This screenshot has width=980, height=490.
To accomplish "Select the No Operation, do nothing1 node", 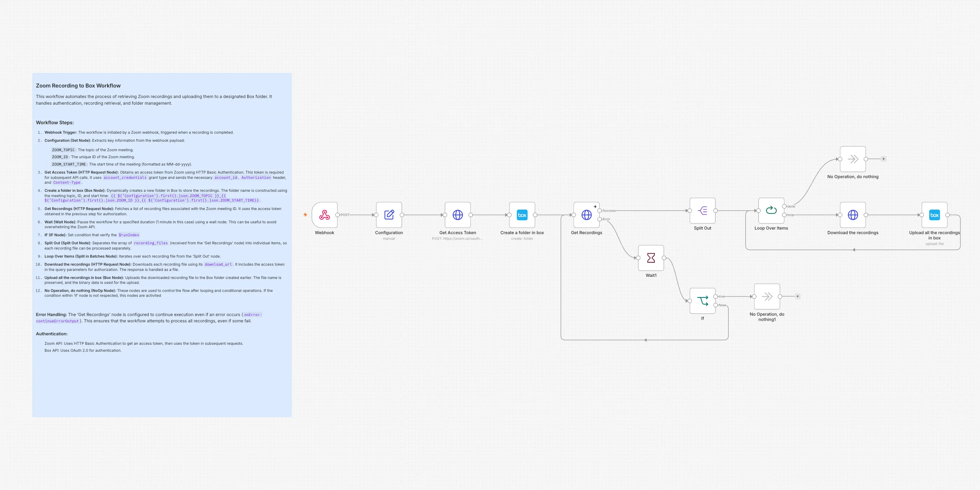I will [767, 296].
